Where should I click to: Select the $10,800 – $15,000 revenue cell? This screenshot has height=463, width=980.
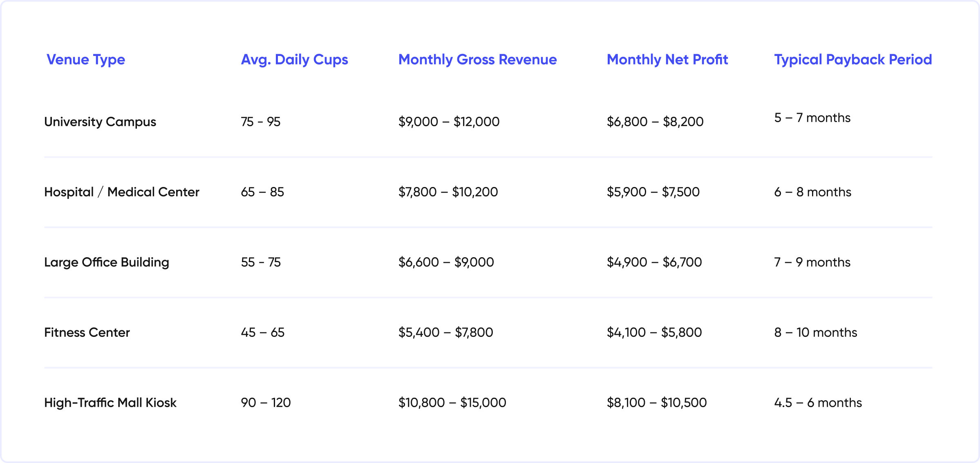[452, 403]
